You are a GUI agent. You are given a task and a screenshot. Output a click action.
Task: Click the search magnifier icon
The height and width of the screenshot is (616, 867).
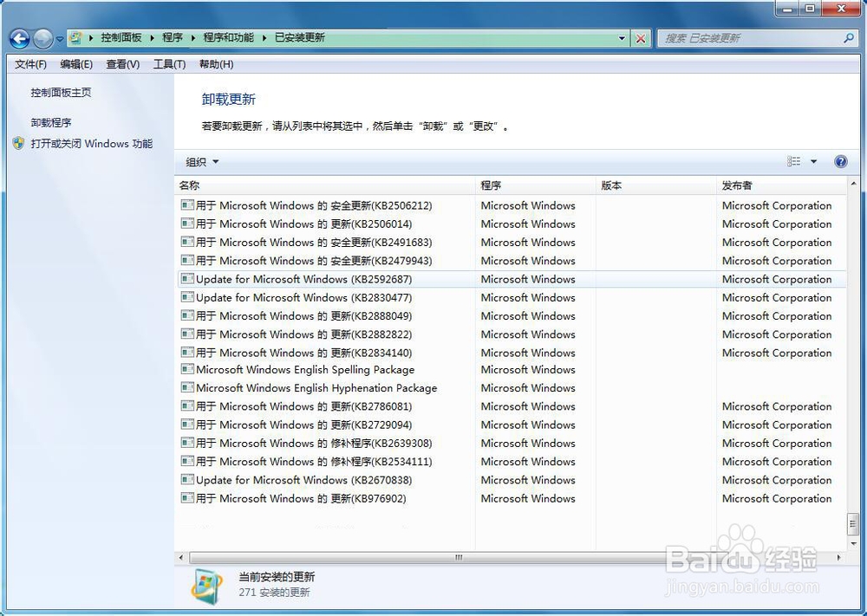point(849,38)
